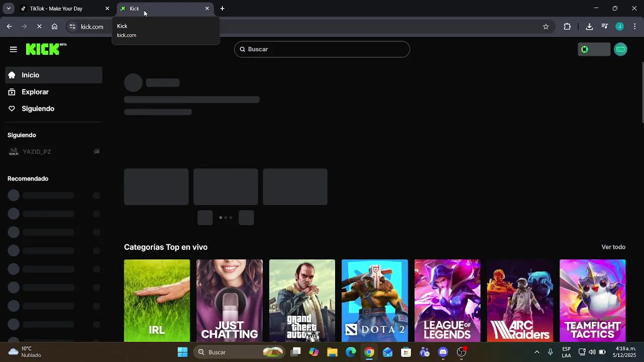
Task: Open the media control icon
Action: [x=605, y=27]
